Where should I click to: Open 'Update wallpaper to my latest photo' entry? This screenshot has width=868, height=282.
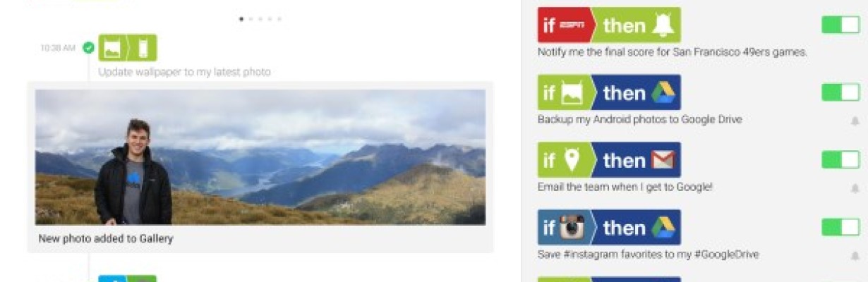point(184,72)
